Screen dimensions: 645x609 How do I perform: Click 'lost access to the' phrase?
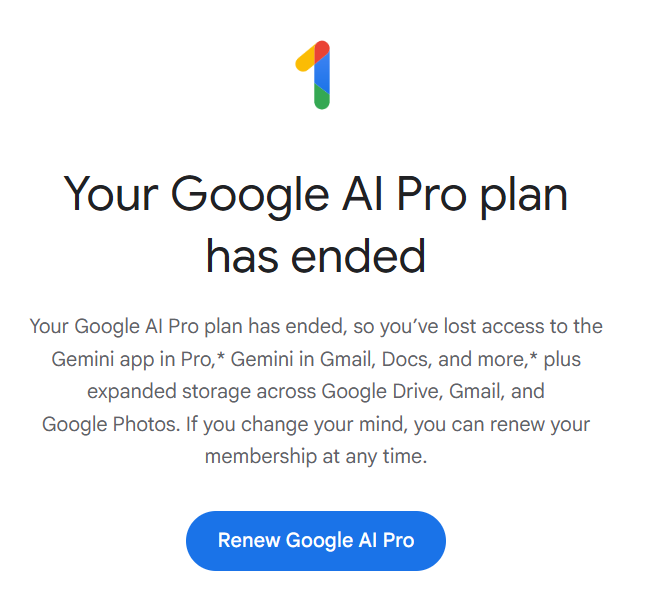click(x=523, y=327)
